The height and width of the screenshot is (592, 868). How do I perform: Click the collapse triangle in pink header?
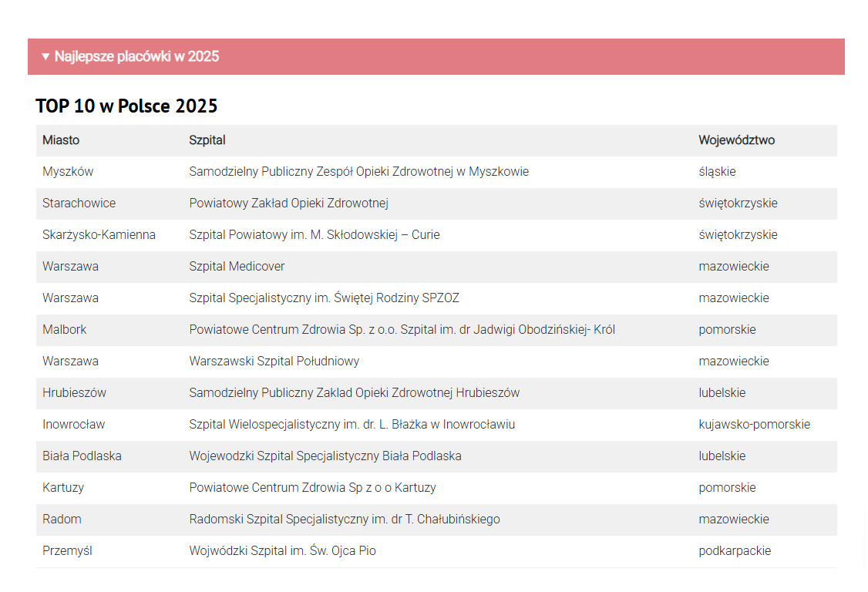point(45,56)
